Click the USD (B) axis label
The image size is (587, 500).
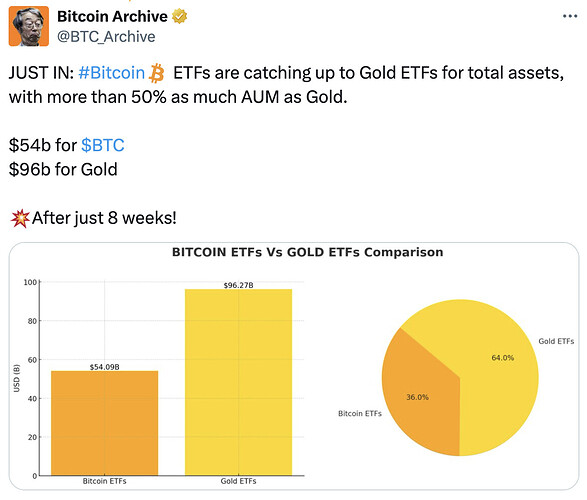click(x=16, y=378)
